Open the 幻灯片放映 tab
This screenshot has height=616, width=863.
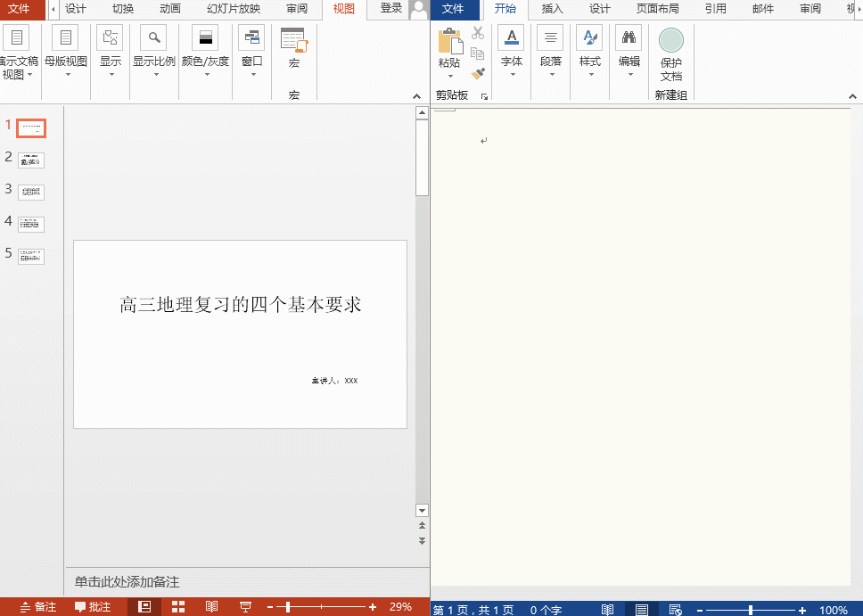point(234,9)
